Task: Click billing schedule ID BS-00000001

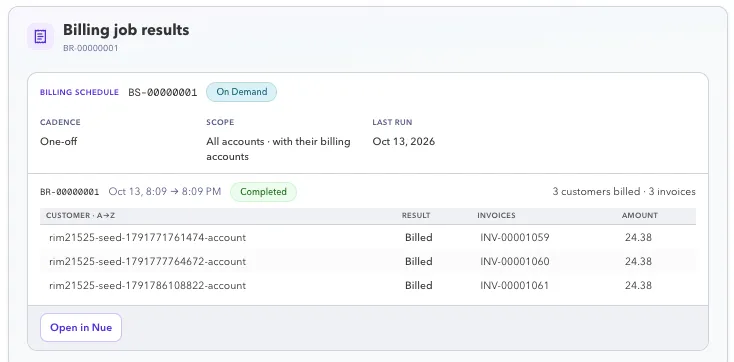Action: click(x=163, y=92)
